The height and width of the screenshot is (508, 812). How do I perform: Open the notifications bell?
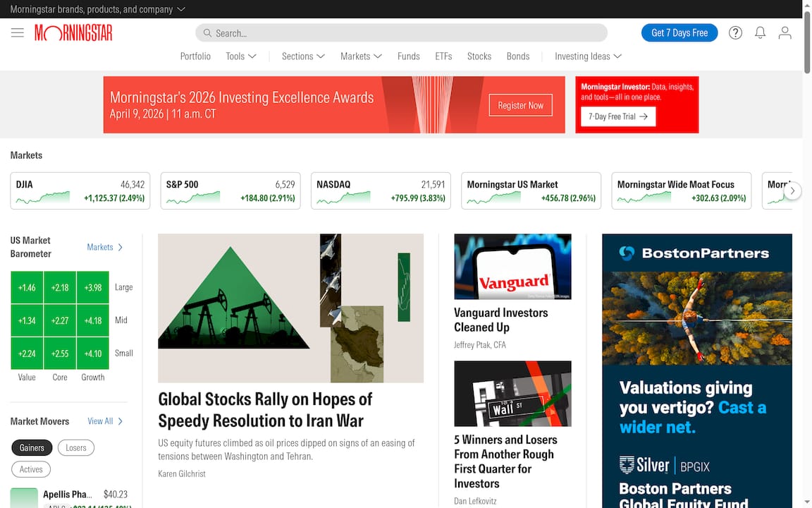(760, 33)
